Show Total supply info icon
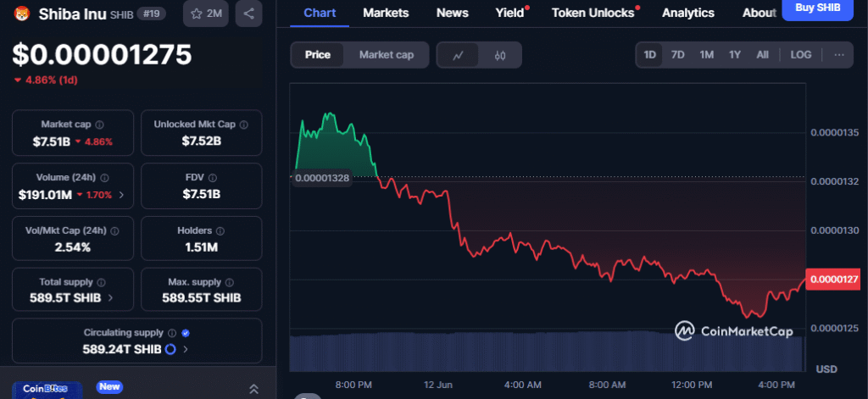This screenshot has width=868, height=399. (102, 282)
